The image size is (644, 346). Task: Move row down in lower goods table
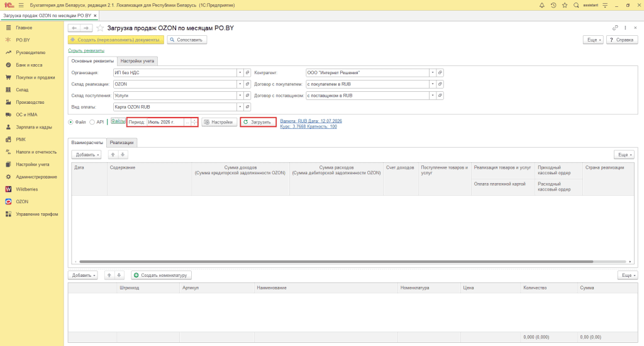pyautogui.click(x=119, y=276)
